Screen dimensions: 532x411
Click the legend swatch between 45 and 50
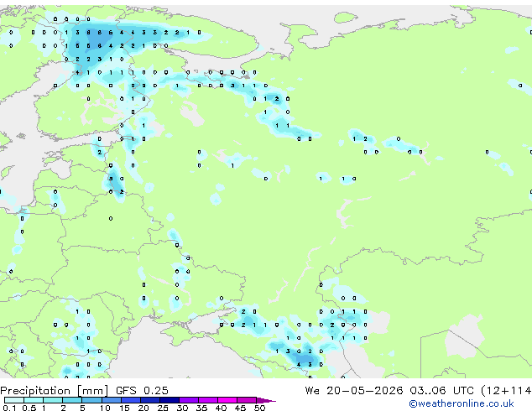click(x=247, y=400)
